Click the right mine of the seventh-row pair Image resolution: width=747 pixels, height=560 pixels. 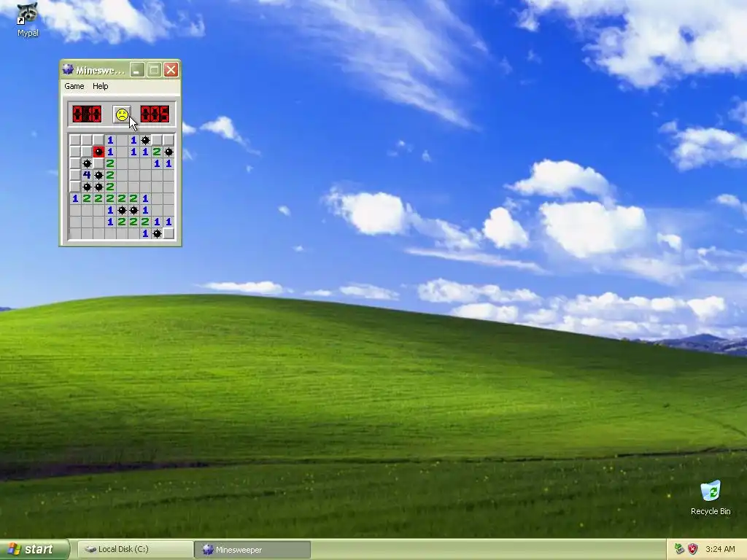134,210
